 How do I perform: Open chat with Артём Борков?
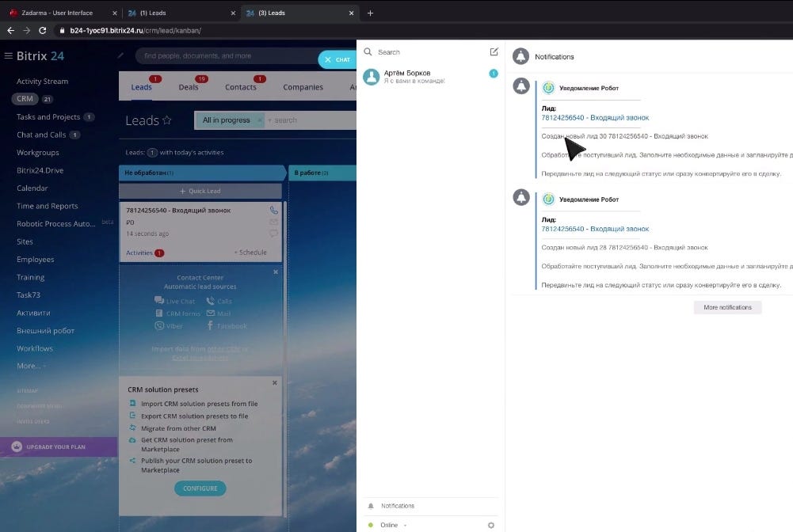point(430,77)
